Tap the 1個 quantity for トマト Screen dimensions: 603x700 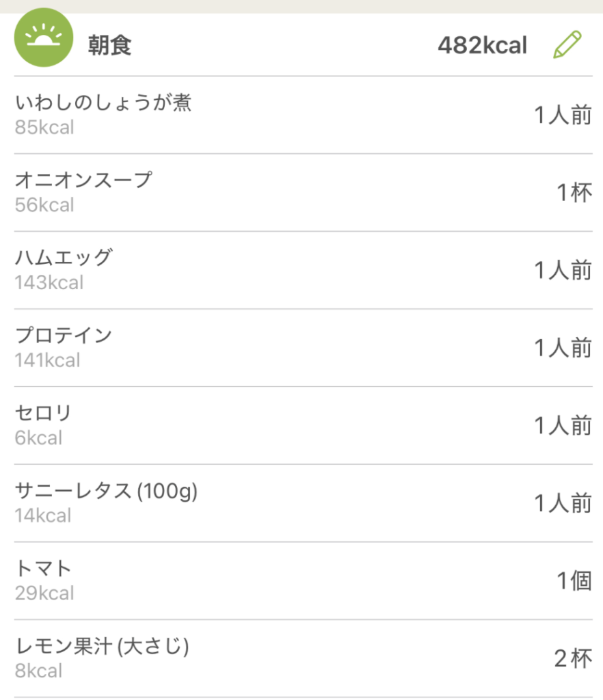point(573,581)
